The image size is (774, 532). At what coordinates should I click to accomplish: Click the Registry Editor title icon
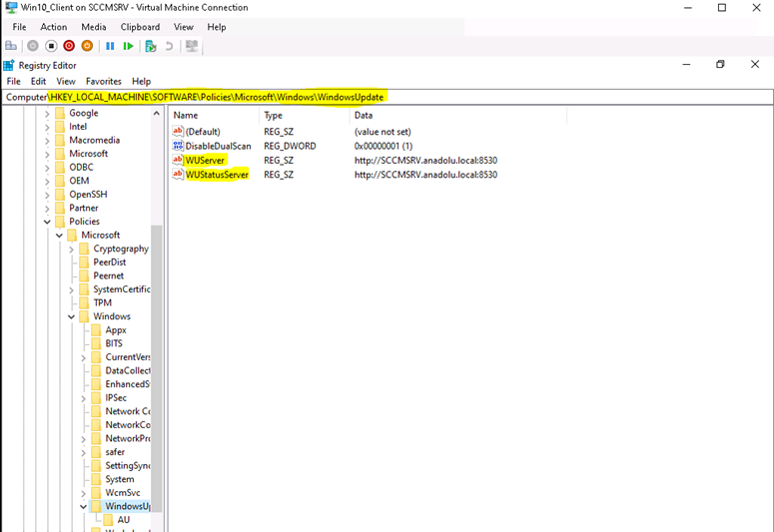(x=9, y=65)
